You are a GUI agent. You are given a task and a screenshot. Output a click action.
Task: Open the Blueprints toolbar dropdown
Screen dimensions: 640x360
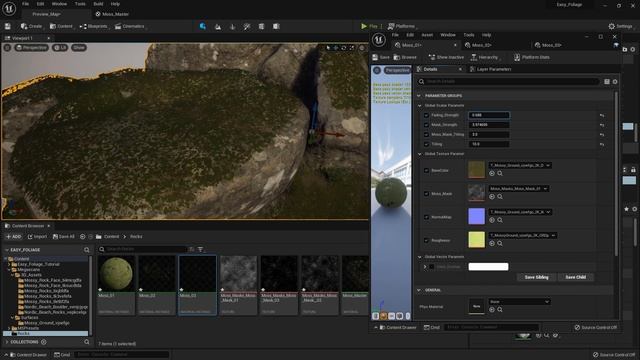93,26
